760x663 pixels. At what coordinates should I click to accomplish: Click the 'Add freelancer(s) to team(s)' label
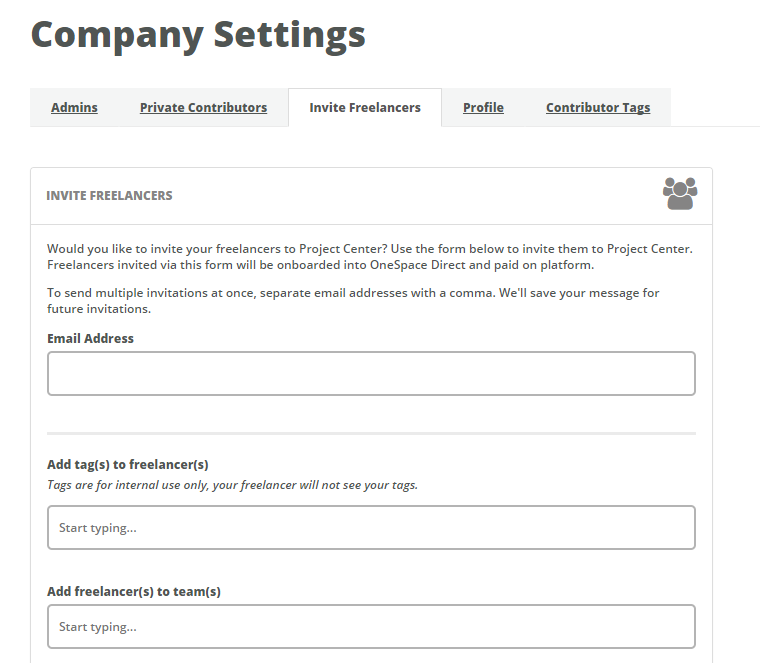point(134,591)
